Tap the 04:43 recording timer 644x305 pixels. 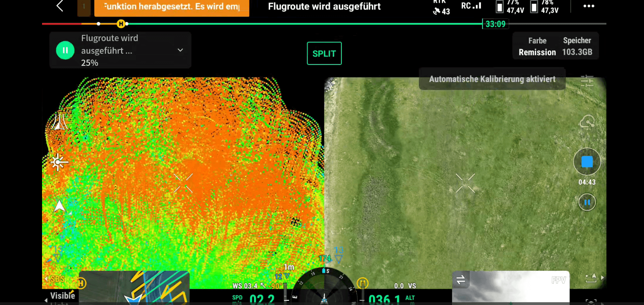[x=587, y=182]
